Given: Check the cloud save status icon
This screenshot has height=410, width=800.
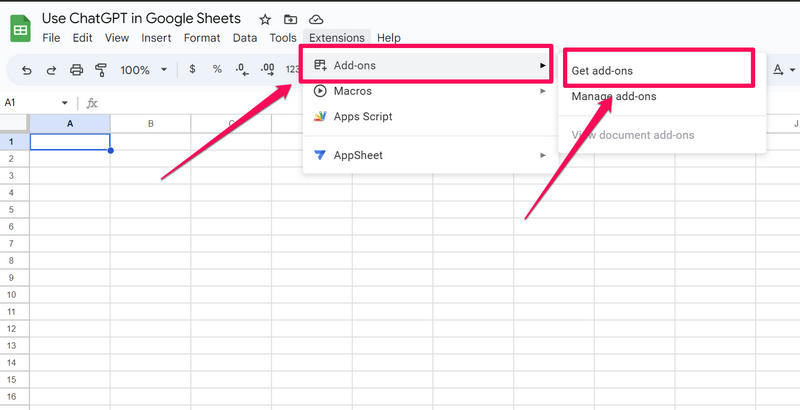Looking at the screenshot, I should [x=316, y=19].
